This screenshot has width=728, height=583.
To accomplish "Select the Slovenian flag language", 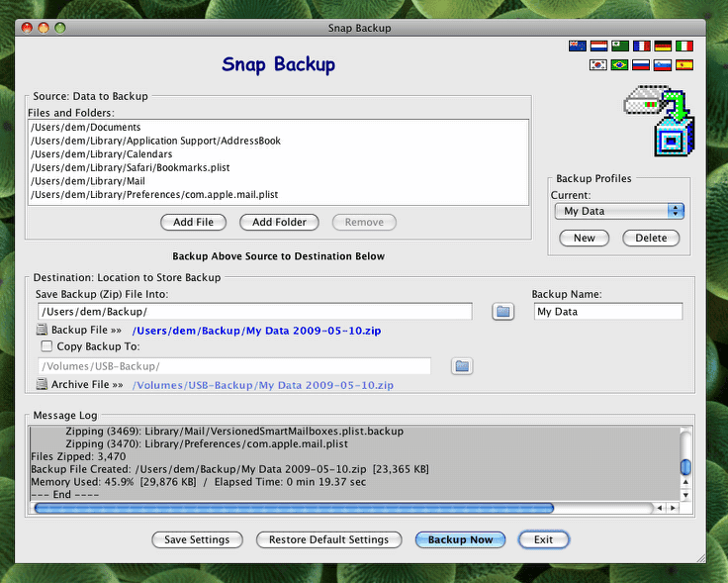I will coord(663,64).
